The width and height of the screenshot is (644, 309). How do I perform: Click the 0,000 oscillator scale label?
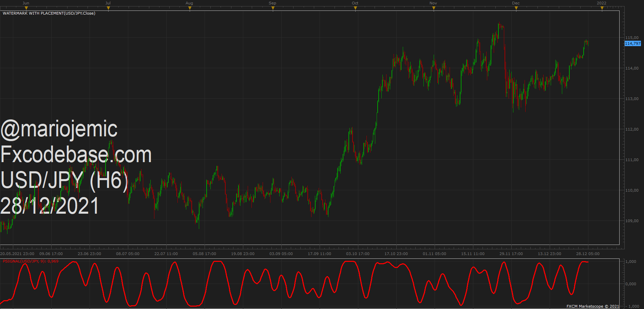click(x=631, y=284)
